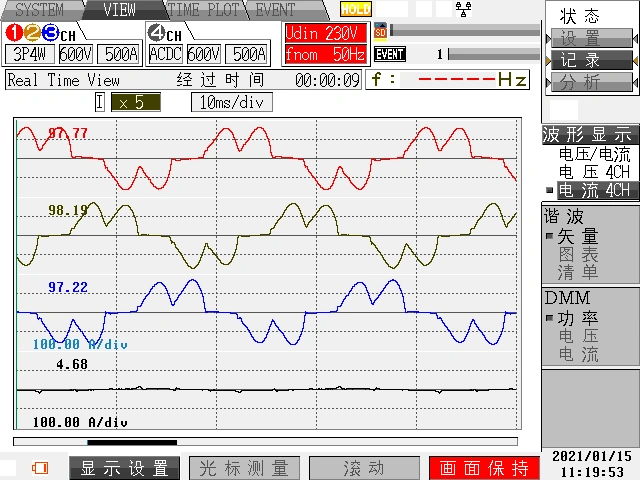Click the waveform horizontal scrollbar thumb
The width and height of the screenshot is (640, 480).
tap(132, 442)
